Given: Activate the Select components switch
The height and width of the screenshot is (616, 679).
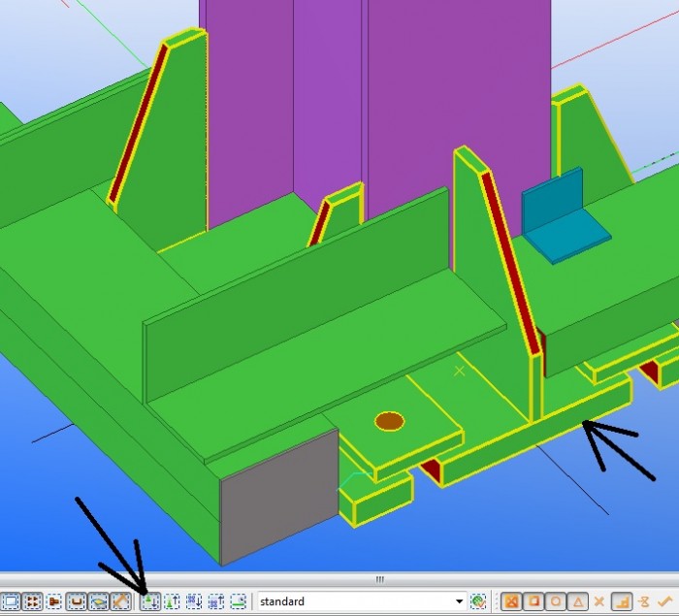Looking at the screenshot, I should point(150,601).
